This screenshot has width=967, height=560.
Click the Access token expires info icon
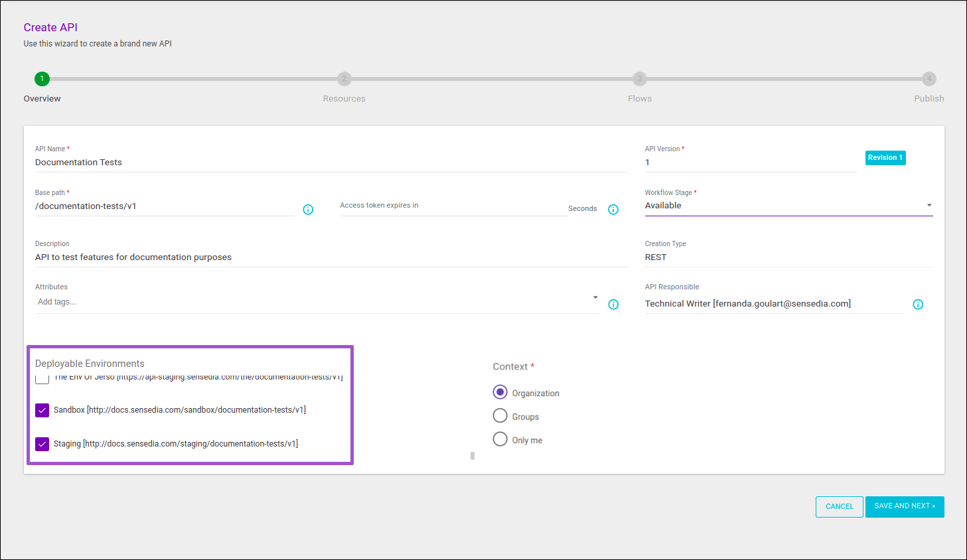point(613,209)
